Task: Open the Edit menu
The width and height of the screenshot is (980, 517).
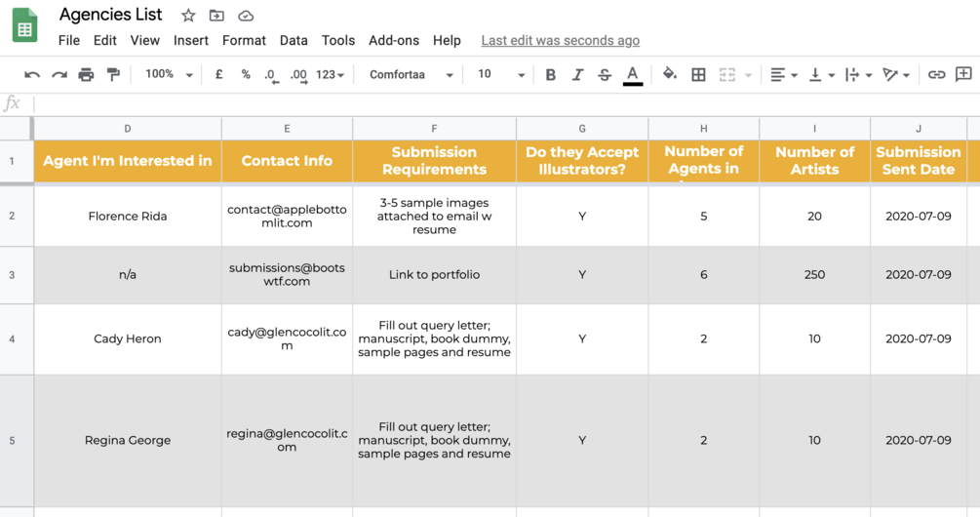Action: [x=105, y=41]
